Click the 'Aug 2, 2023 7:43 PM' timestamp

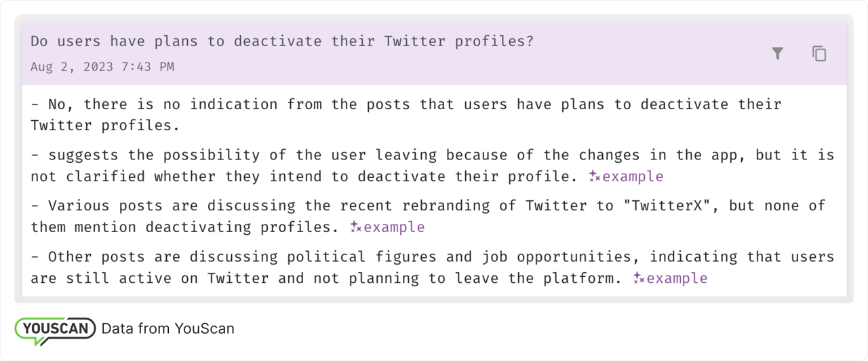pyautogui.click(x=102, y=66)
